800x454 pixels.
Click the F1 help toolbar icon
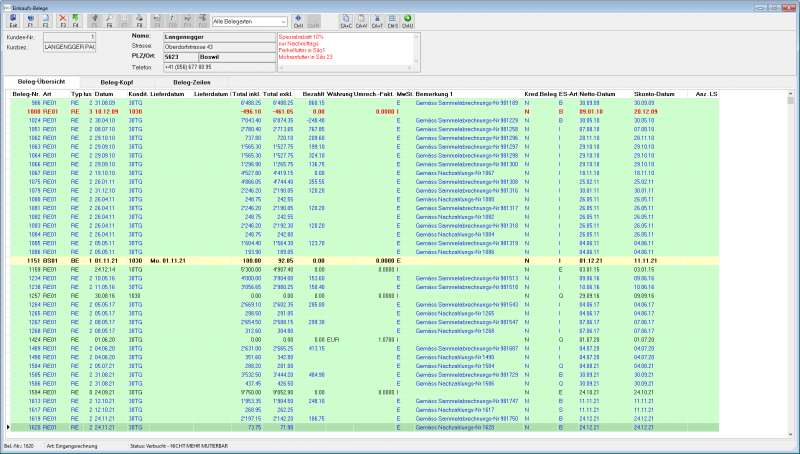pyautogui.click(x=30, y=21)
